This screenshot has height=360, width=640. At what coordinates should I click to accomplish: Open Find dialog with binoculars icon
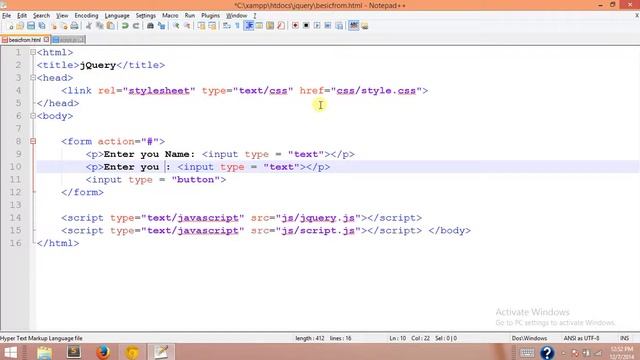[x=150, y=26]
